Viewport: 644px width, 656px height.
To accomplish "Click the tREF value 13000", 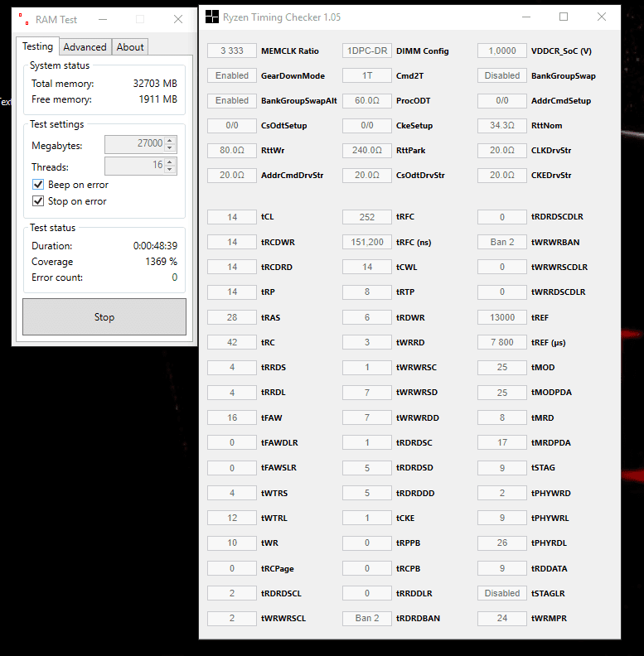I will point(502,317).
